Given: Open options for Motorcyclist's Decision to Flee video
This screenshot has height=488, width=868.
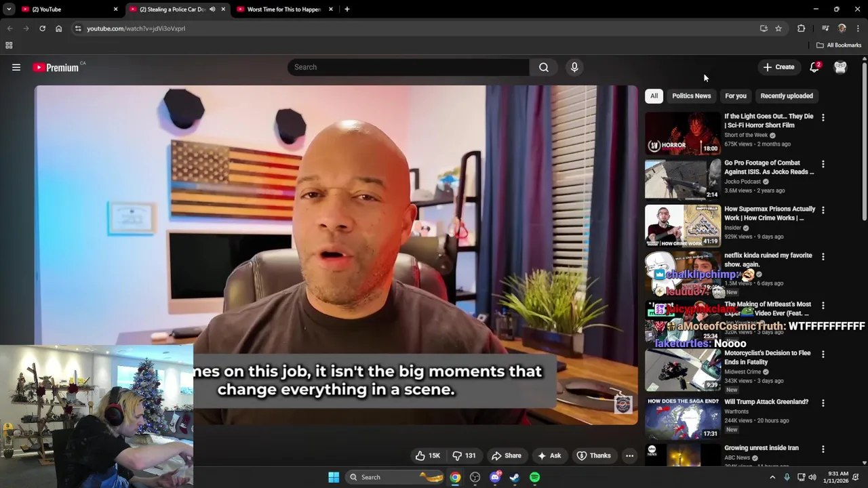Looking at the screenshot, I should (823, 354).
